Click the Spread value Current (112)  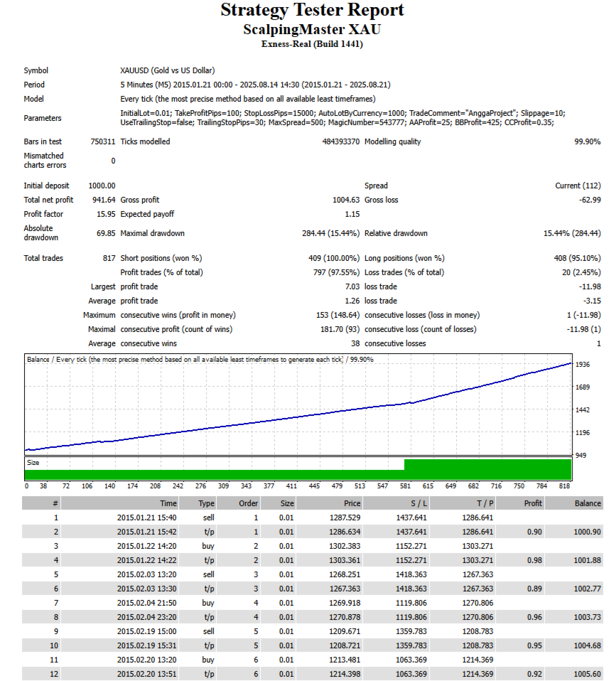[x=578, y=186]
